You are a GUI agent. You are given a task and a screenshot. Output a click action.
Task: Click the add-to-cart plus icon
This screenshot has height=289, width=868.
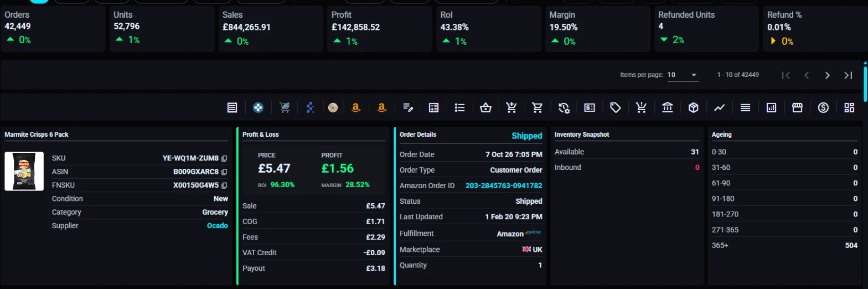point(512,108)
